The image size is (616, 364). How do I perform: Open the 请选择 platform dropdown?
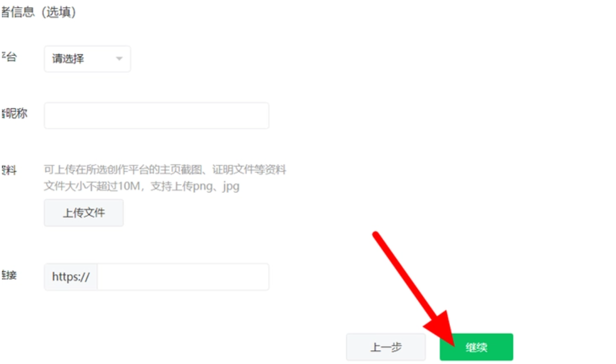tap(87, 59)
